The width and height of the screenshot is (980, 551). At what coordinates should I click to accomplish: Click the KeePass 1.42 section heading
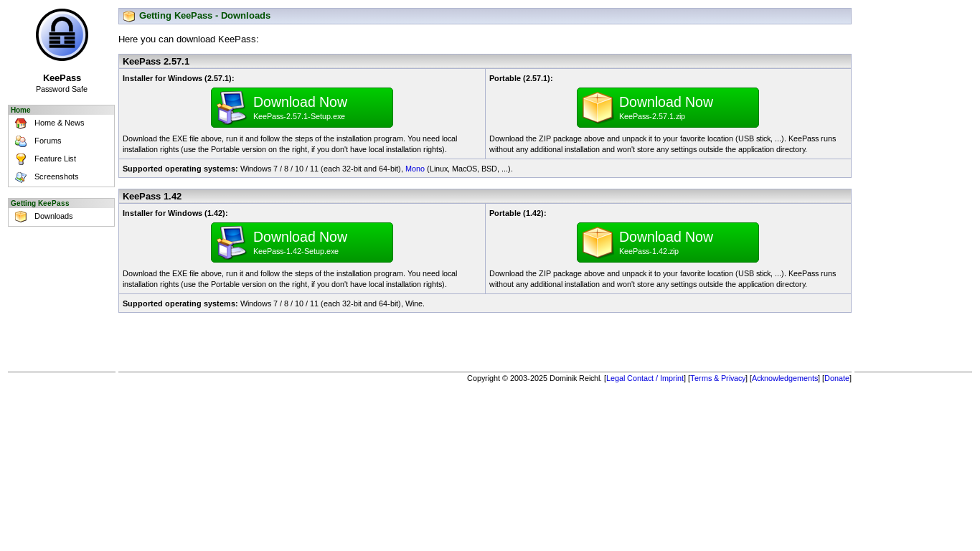click(x=152, y=197)
